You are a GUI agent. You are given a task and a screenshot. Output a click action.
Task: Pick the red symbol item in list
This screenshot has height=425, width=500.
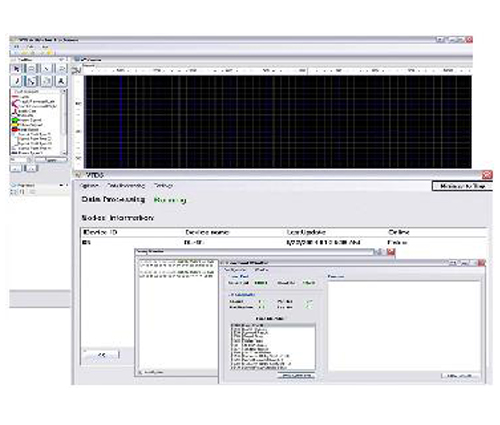point(26,129)
